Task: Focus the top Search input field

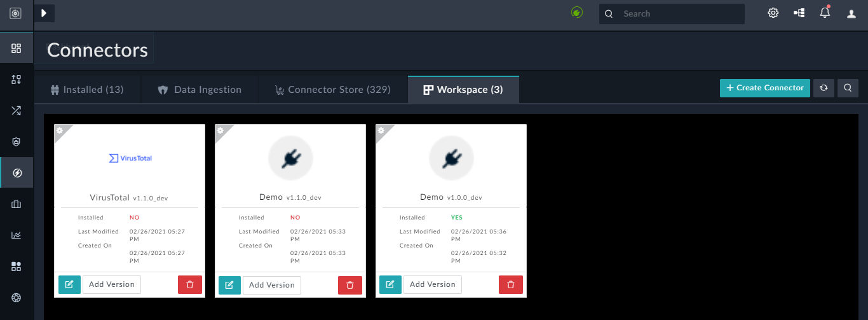Action: point(672,13)
